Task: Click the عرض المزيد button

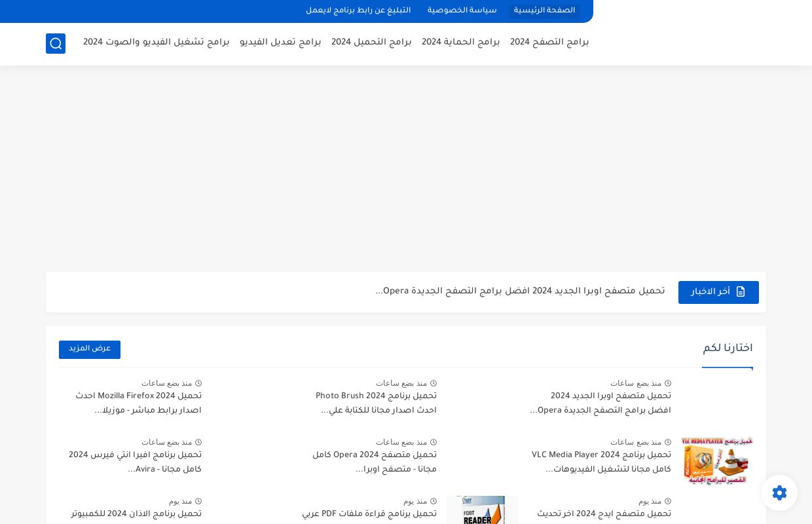Action: [89, 349]
